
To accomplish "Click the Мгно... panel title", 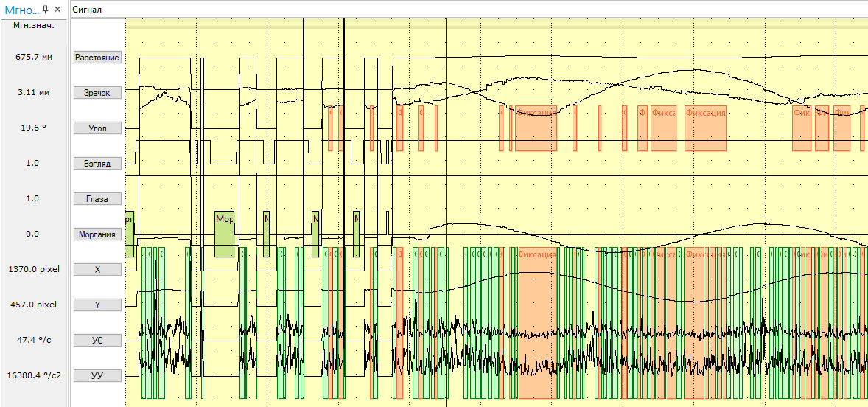I will (21, 10).
